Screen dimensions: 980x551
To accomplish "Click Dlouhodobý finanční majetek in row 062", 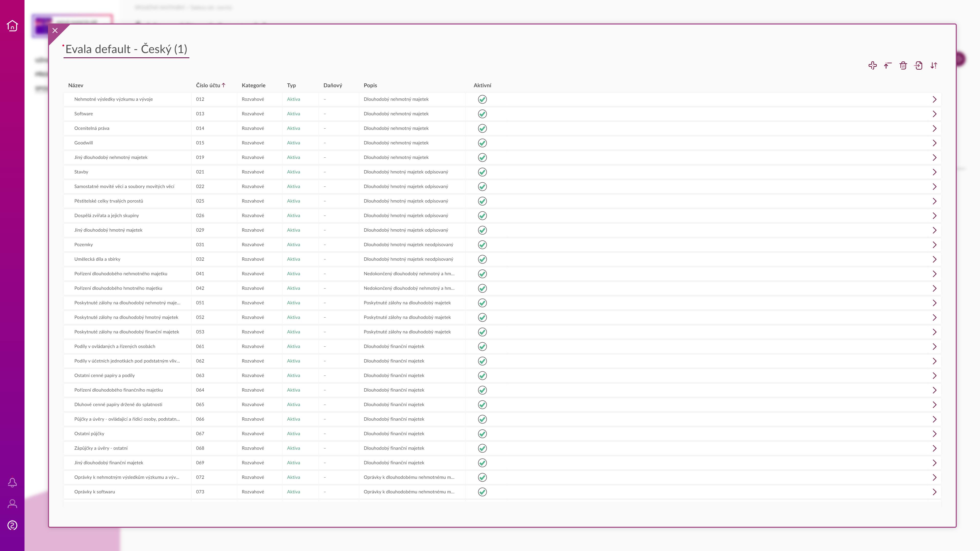I will click(394, 361).
